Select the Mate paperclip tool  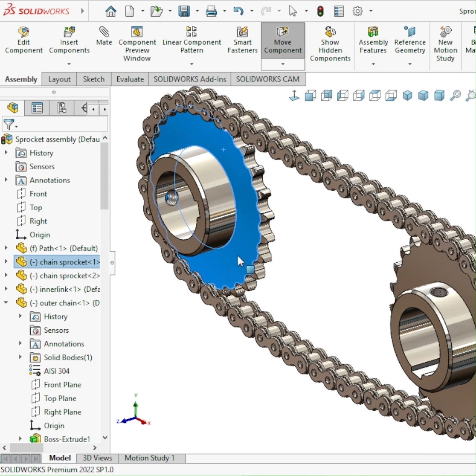click(x=104, y=36)
